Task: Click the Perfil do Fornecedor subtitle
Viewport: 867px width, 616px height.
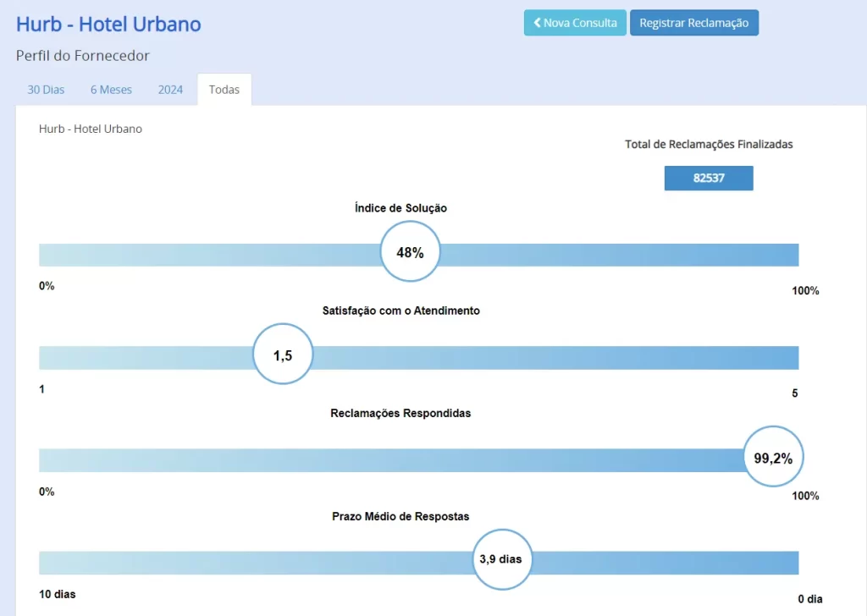Action: 82,56
